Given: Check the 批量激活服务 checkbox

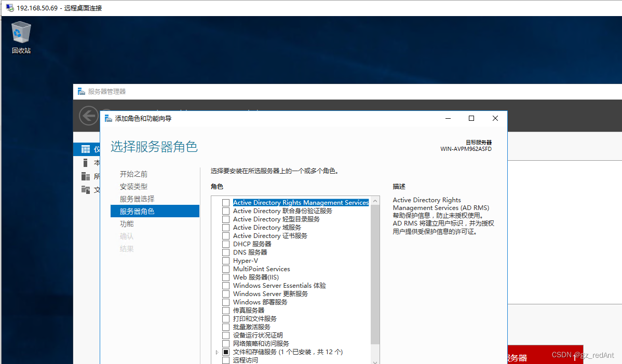Looking at the screenshot, I should [x=226, y=327].
